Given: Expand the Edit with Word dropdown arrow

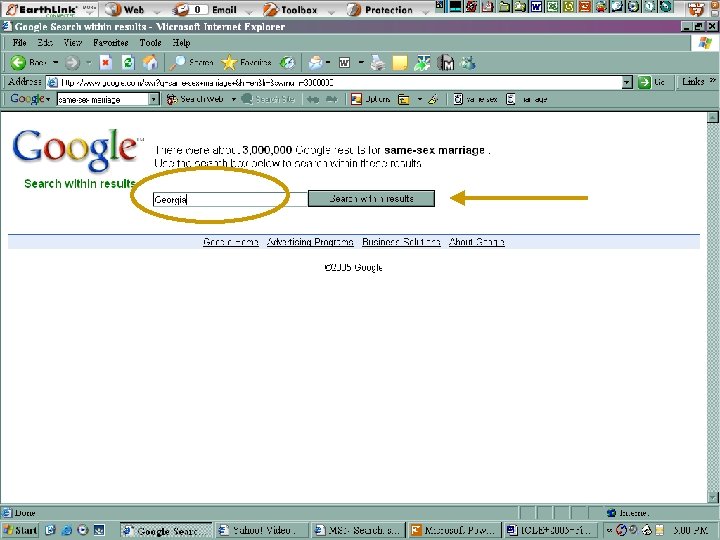Looking at the screenshot, I should point(361,62).
